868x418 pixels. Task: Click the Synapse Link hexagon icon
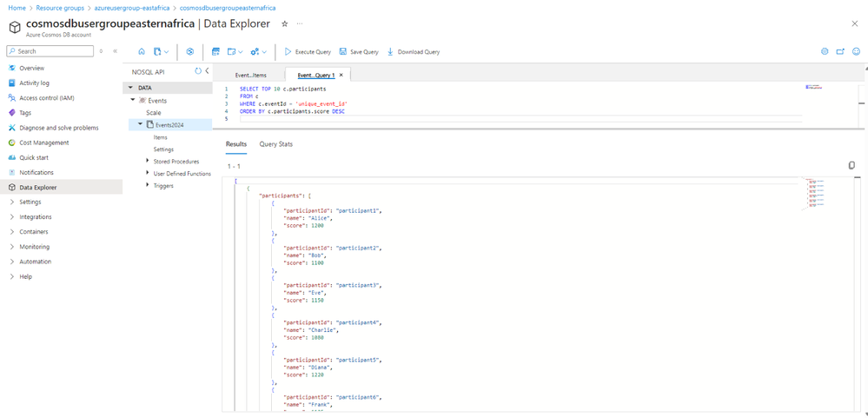point(190,51)
